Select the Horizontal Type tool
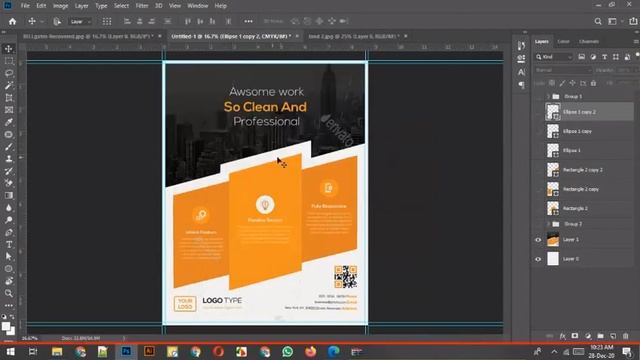 coord(9,244)
